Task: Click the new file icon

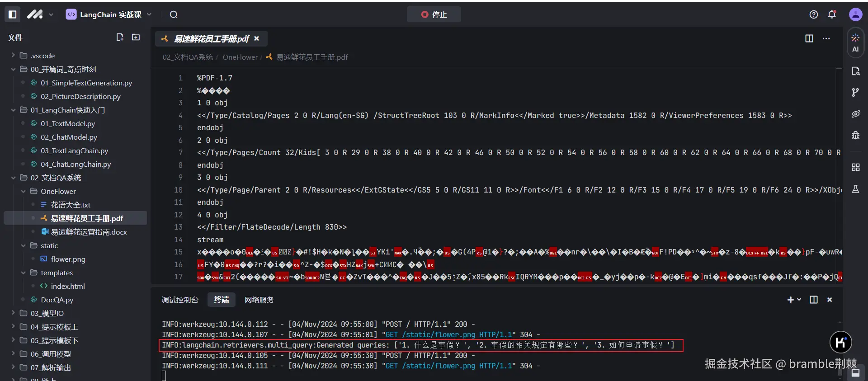Action: (120, 38)
